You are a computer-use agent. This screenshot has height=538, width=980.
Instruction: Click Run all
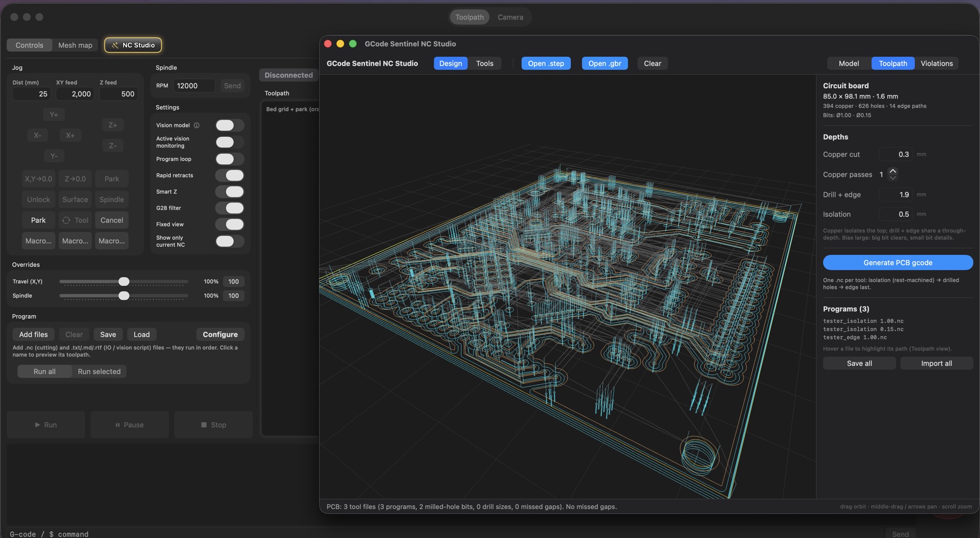pos(44,371)
